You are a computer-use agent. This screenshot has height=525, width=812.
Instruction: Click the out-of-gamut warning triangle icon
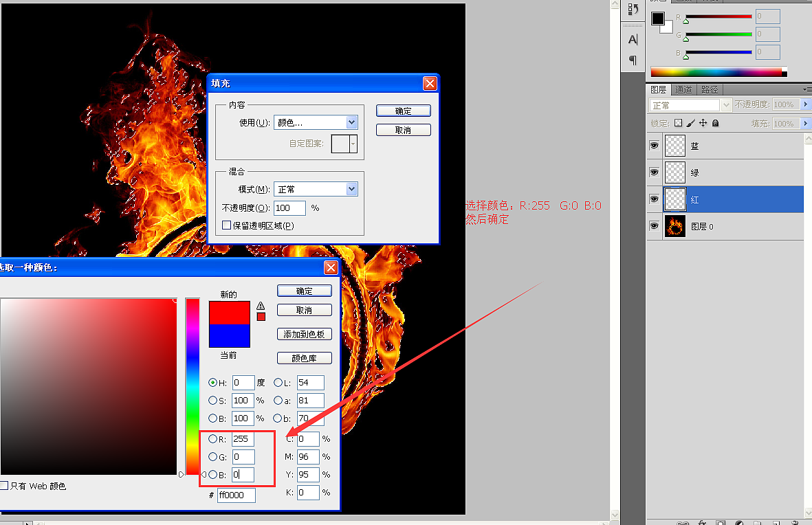pyautogui.click(x=261, y=306)
